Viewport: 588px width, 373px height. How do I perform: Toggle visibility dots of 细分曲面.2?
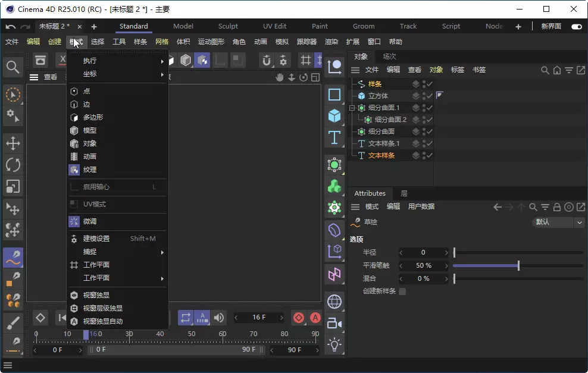(x=424, y=120)
